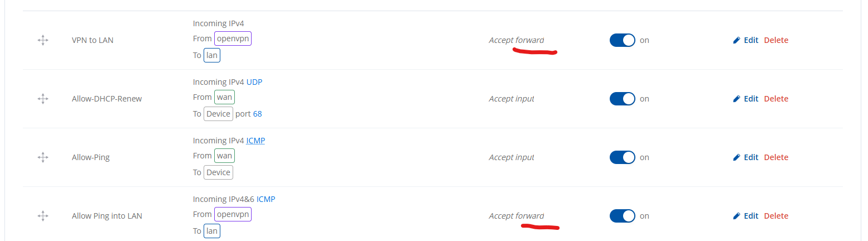Click the openvpn zone badge in VPN to LAN

tap(233, 38)
